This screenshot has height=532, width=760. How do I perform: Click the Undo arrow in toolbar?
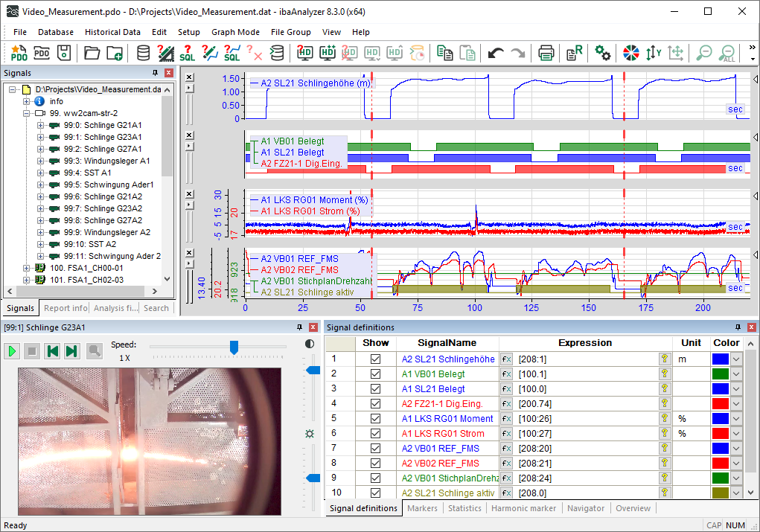coord(495,53)
